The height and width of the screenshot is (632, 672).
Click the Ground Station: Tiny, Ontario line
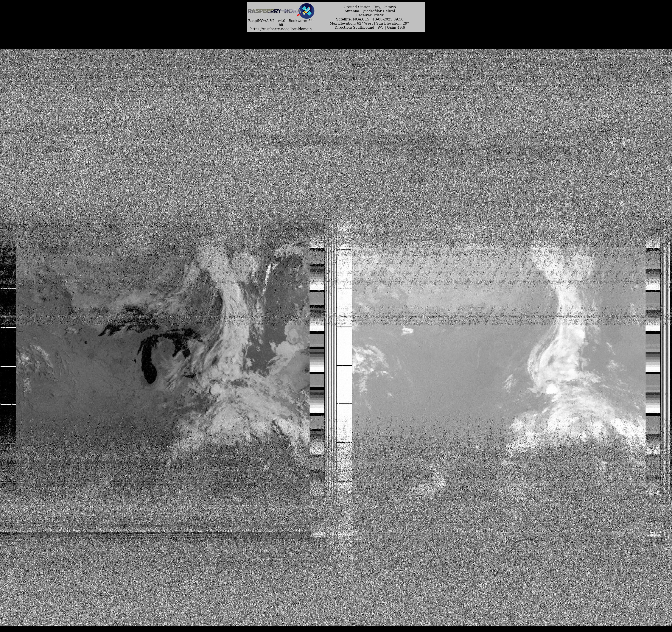[x=369, y=7]
